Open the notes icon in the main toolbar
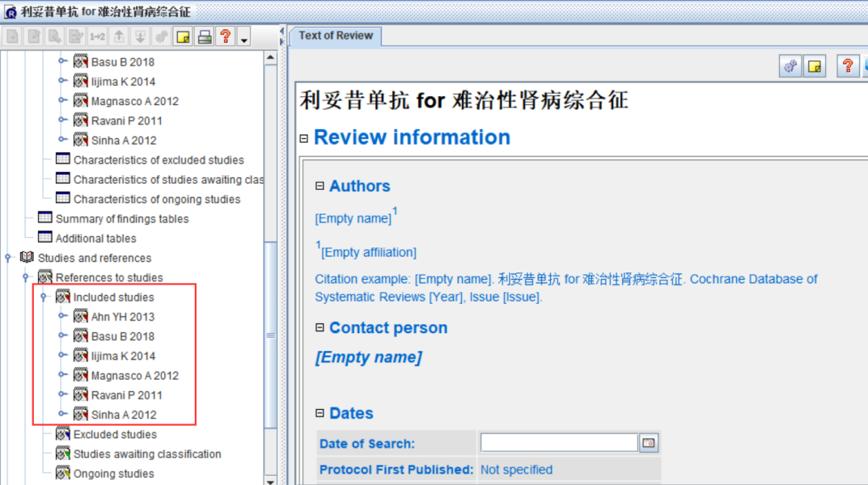 click(x=184, y=36)
